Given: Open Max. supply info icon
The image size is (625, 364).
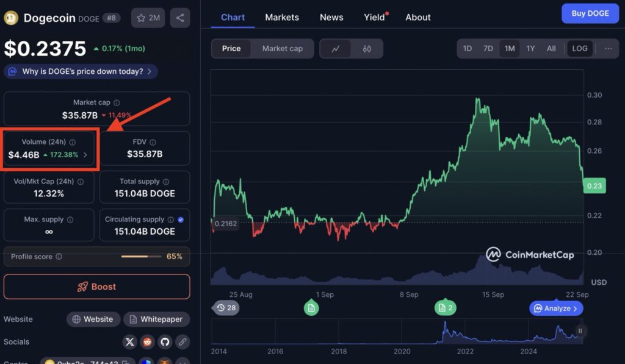Looking at the screenshot, I should click(70, 220).
